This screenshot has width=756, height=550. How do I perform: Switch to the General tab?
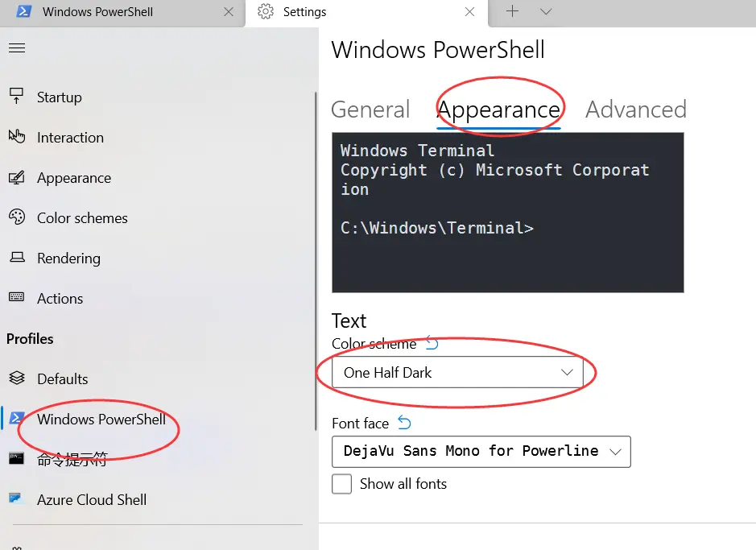[x=370, y=110]
